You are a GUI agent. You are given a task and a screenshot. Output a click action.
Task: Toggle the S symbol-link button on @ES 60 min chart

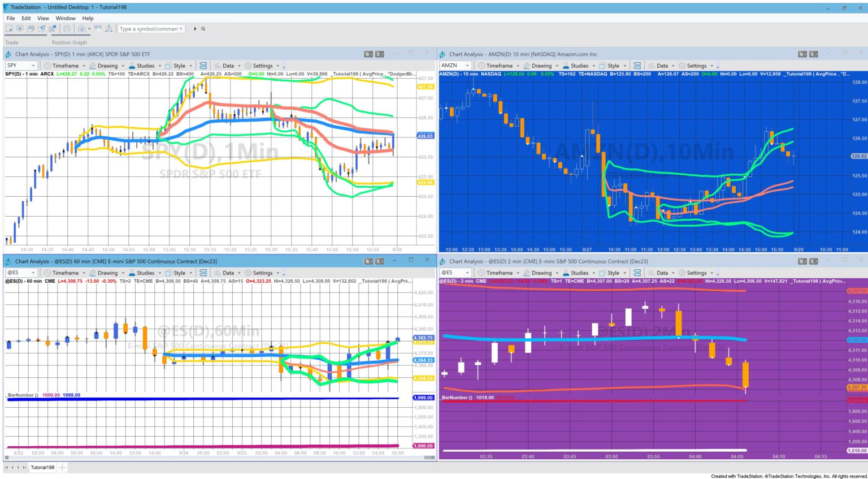pyautogui.click(x=368, y=261)
